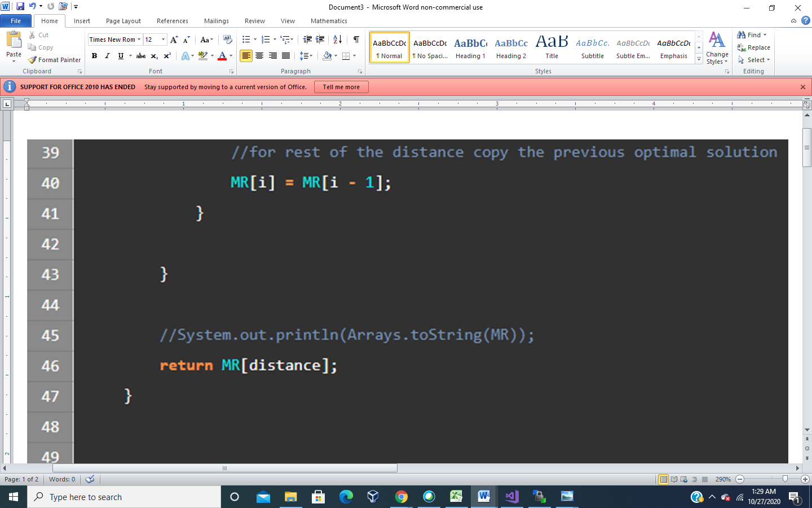This screenshot has height=508, width=812.
Task: Apply superscript formatting
Action: tap(166, 56)
